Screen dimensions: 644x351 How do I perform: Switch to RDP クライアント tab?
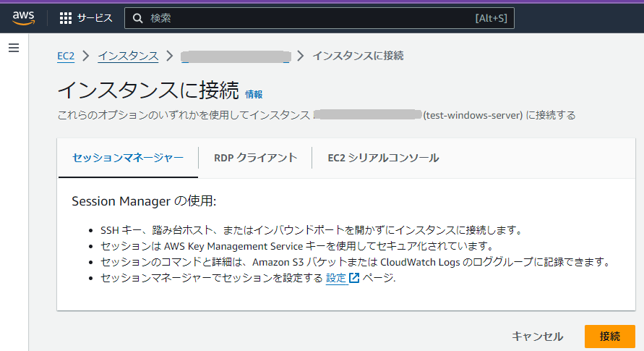(x=255, y=158)
